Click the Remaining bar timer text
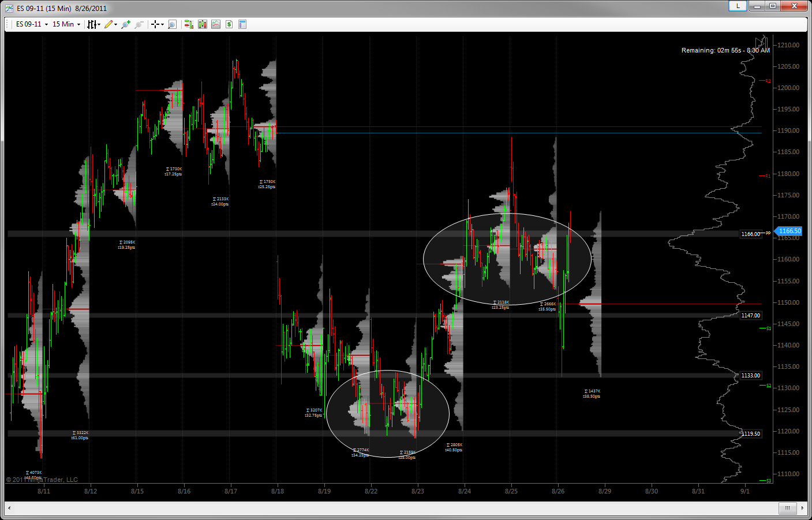 [x=725, y=50]
